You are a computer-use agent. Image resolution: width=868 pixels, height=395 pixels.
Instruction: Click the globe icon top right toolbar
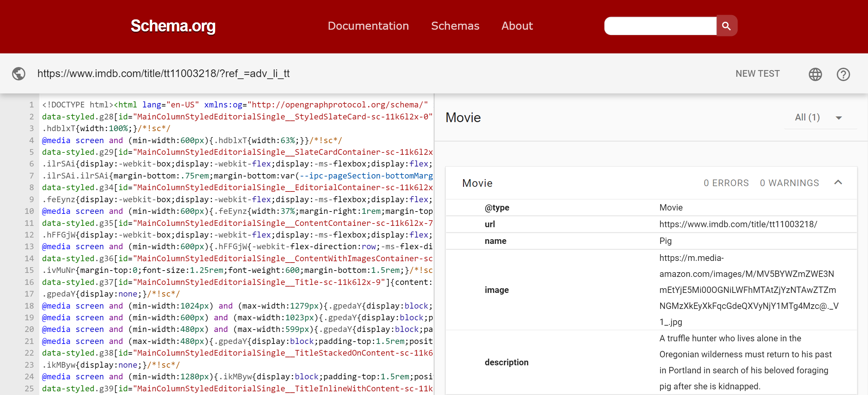817,74
